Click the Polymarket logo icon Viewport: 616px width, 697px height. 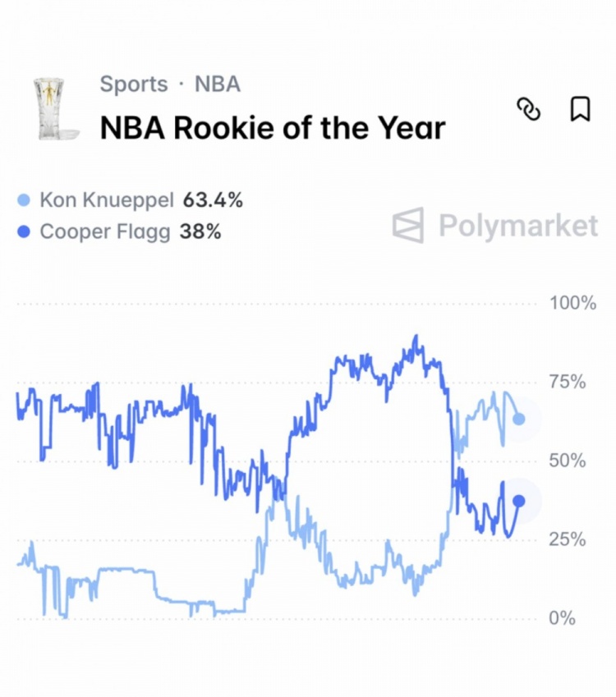click(408, 225)
